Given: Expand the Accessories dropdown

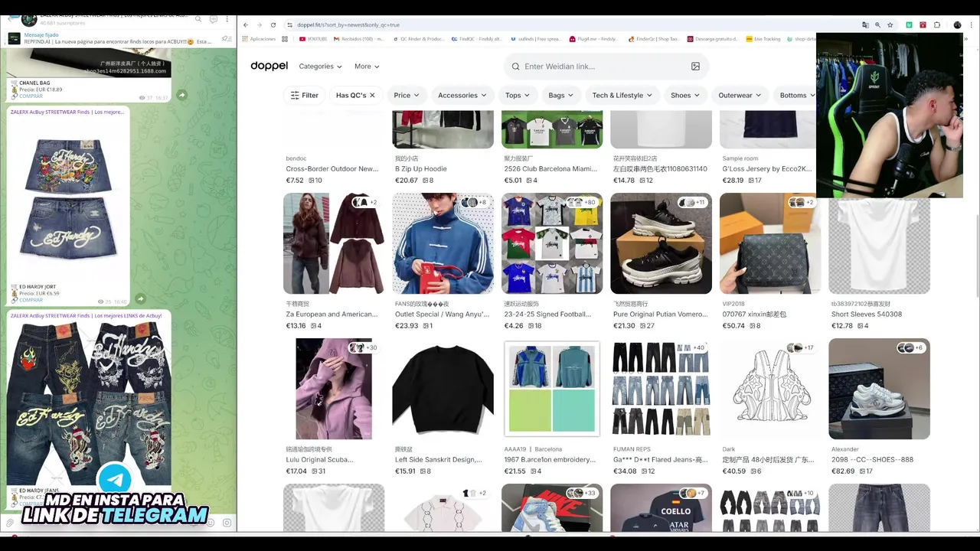Looking at the screenshot, I should pyautogui.click(x=462, y=96).
